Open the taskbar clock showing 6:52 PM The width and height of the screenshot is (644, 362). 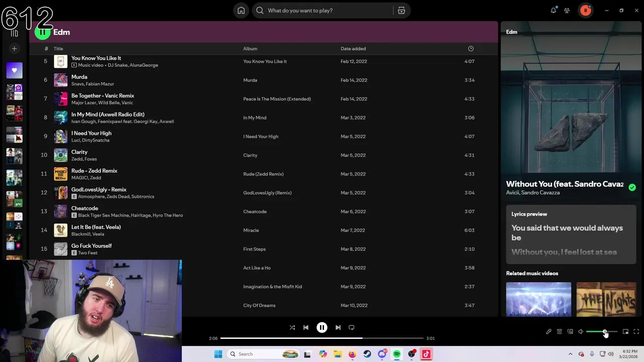point(630,354)
